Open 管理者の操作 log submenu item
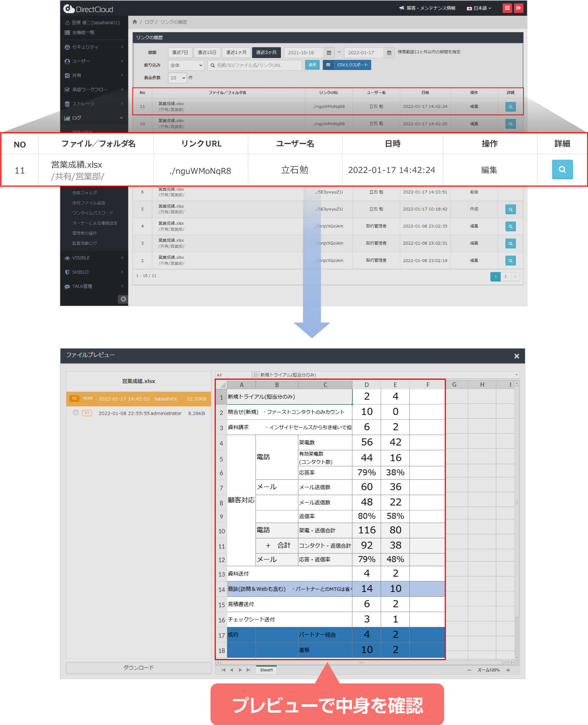The width and height of the screenshot is (588, 725). (85, 233)
